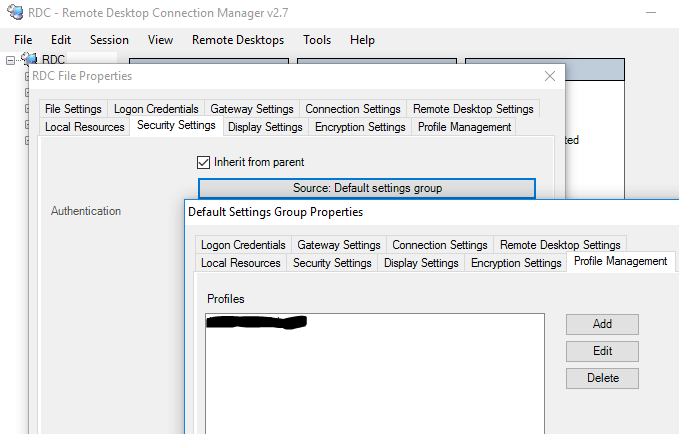Screen dimensions: 679x434
Task: Open Local Resources tab in RDC File Properties
Action: [85, 127]
